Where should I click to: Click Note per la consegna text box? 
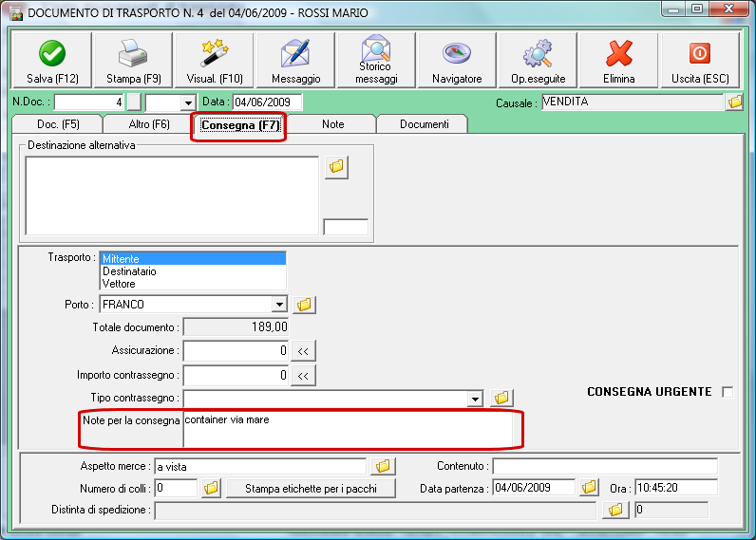point(349,430)
